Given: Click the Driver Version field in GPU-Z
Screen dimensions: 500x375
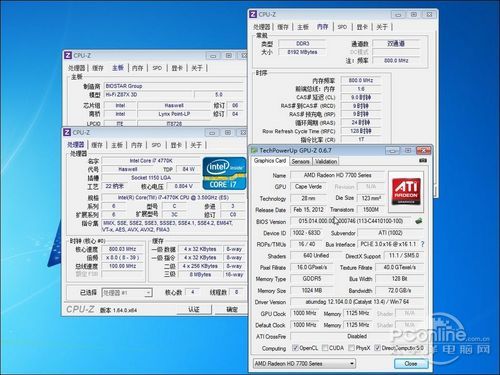Looking at the screenshot, I should 357,302.
